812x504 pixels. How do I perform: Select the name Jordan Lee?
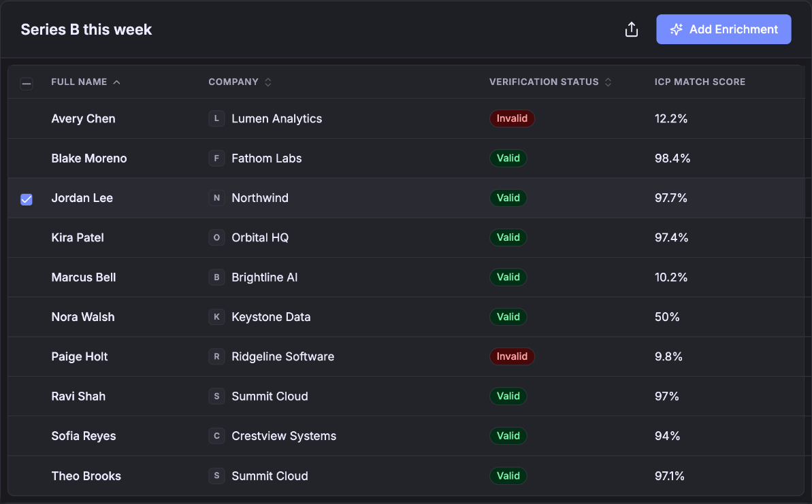point(82,198)
